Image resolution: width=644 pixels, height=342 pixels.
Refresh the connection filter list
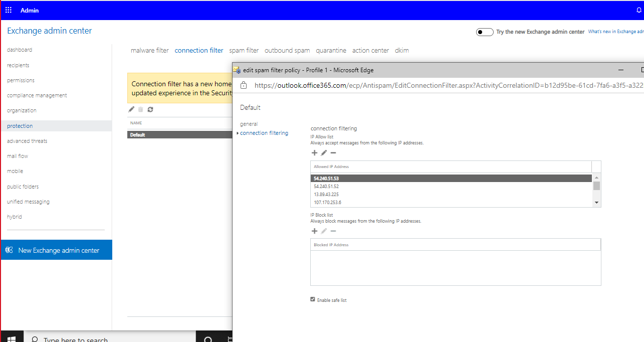150,109
